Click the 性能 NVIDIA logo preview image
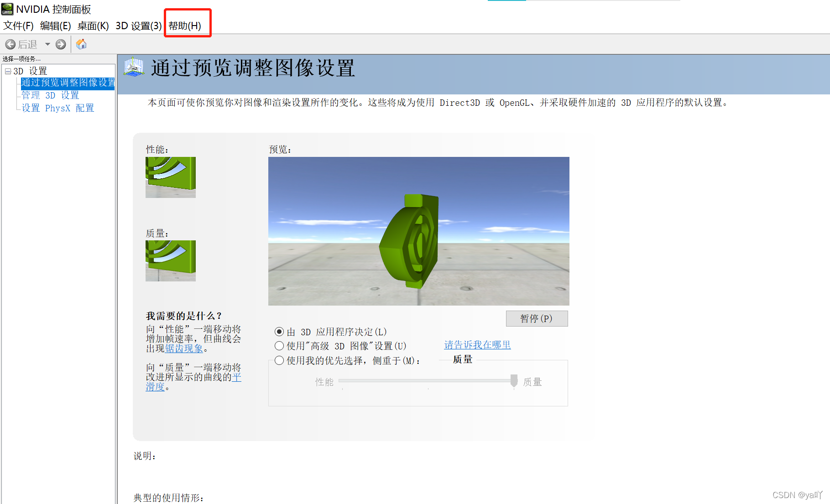Image resolution: width=830 pixels, height=504 pixels. click(x=170, y=177)
